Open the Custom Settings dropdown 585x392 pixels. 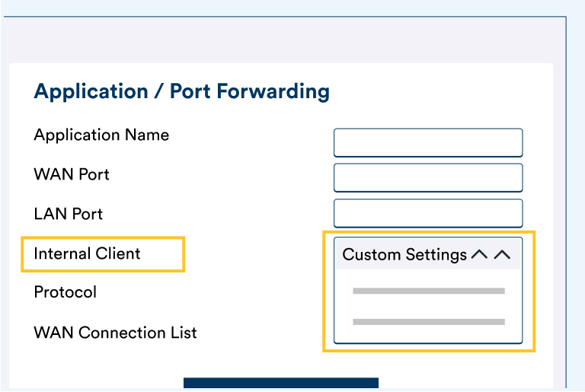point(428,254)
